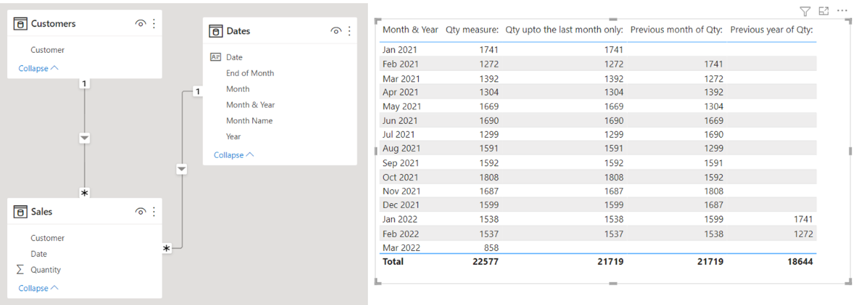Viewport: 868px width, 305px height.
Task: Select the Month & Year field in Dates
Action: pyautogui.click(x=251, y=105)
